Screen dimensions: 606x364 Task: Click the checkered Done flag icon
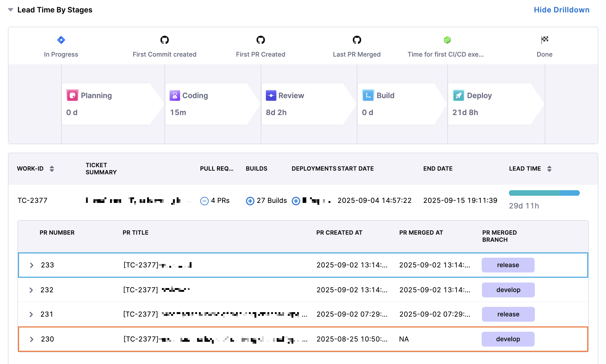click(544, 40)
